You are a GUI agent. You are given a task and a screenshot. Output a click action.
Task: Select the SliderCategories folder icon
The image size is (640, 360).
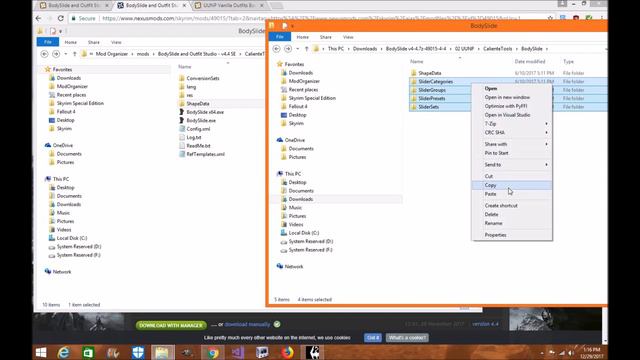click(414, 82)
